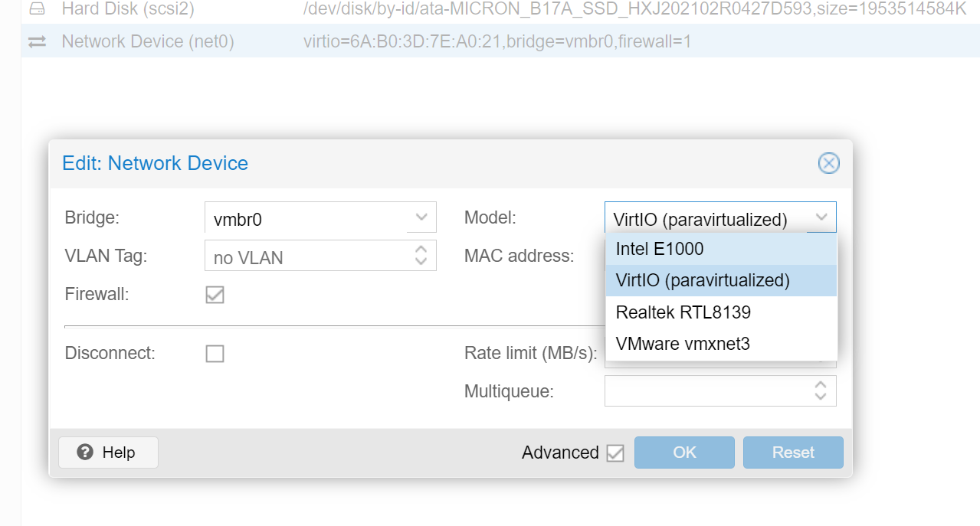Click into the Multiqueue input field

tap(705, 391)
